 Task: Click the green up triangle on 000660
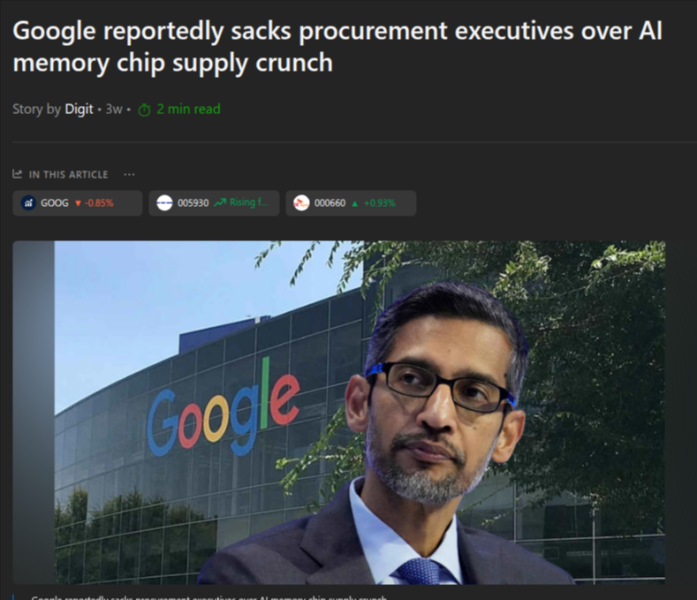[355, 204]
